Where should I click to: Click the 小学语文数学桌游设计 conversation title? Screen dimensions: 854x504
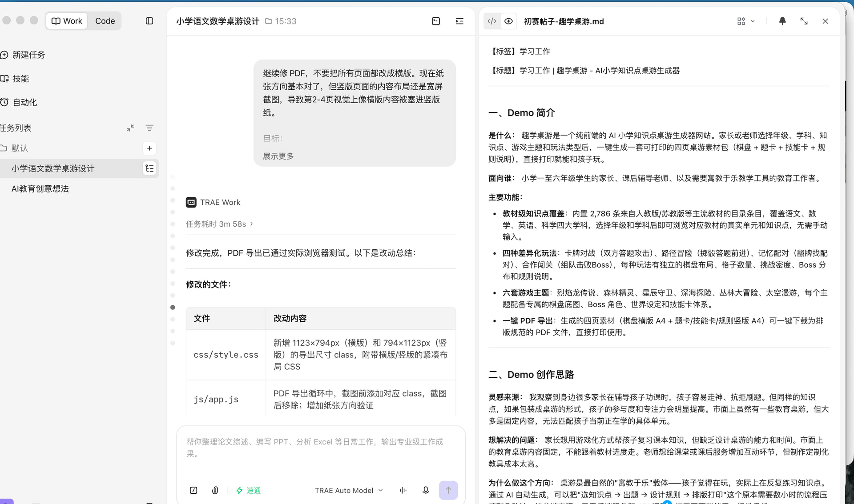218,21
